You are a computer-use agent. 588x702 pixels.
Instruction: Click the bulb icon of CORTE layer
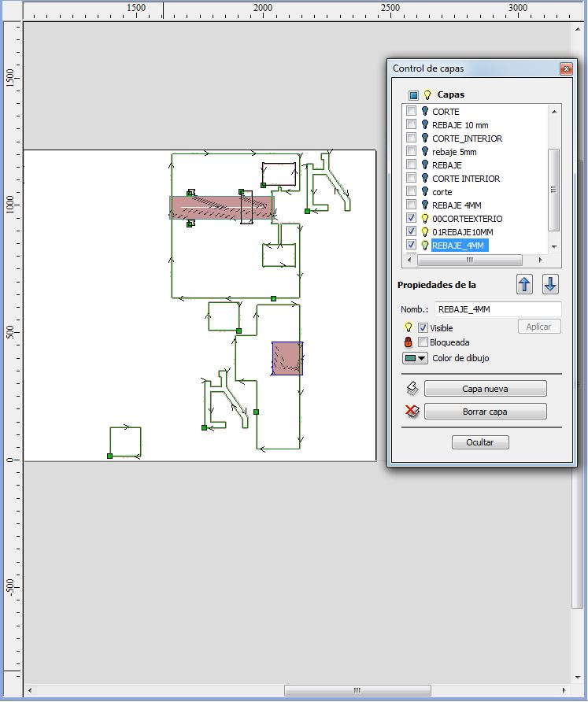pos(425,111)
